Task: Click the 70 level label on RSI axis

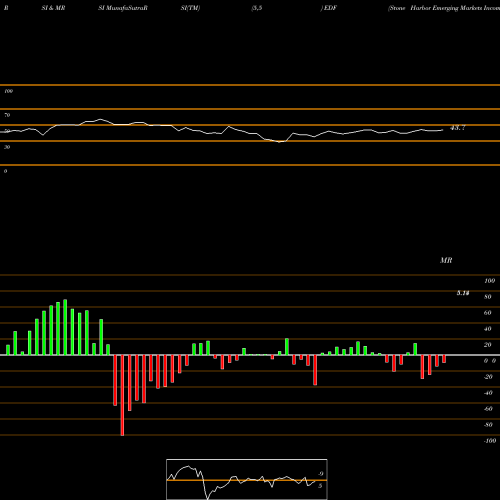Action: (7, 115)
